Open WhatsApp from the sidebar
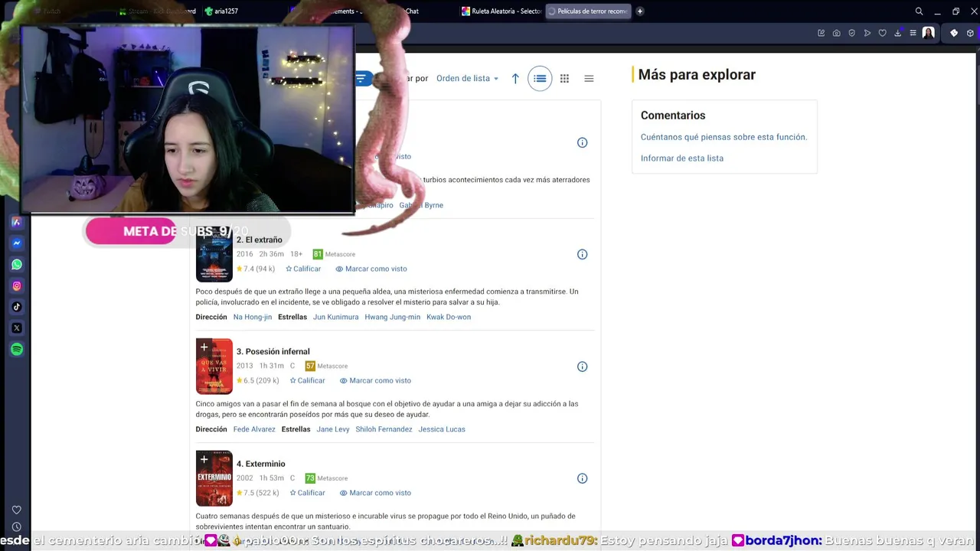980x551 pixels. (17, 264)
